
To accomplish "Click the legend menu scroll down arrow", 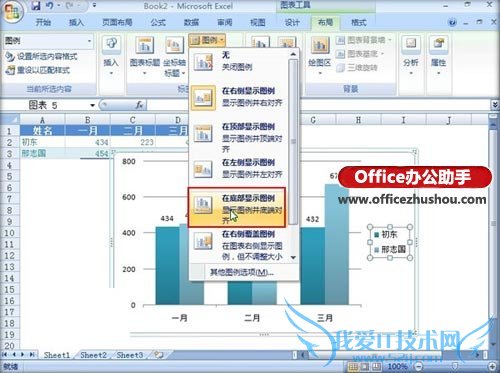I will tap(293, 257).
